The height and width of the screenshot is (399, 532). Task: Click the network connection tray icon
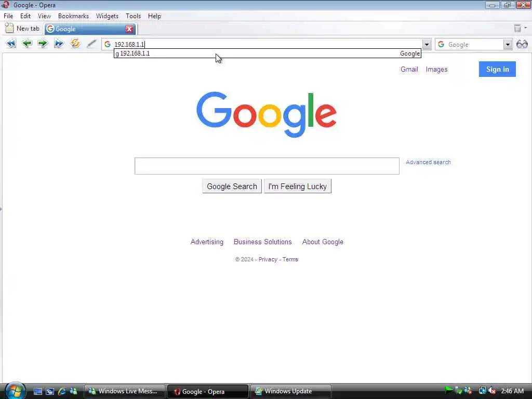tap(482, 391)
